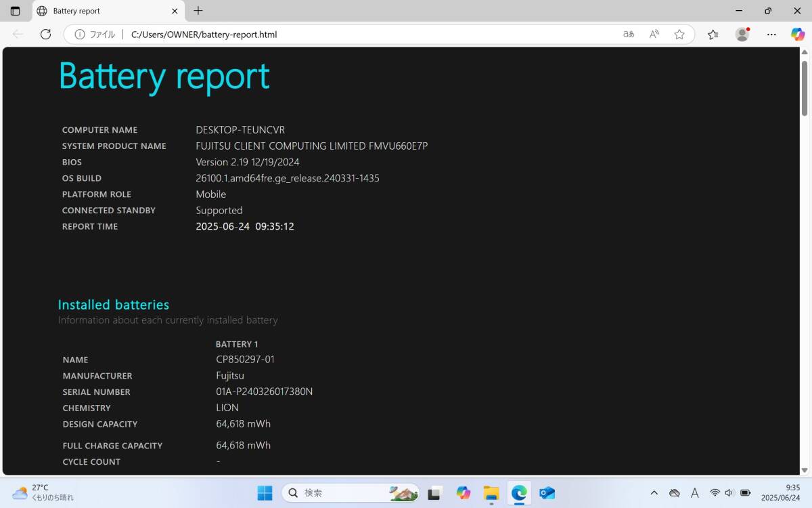Open Outlook from the taskbar
The width and height of the screenshot is (812, 508).
tap(547, 492)
